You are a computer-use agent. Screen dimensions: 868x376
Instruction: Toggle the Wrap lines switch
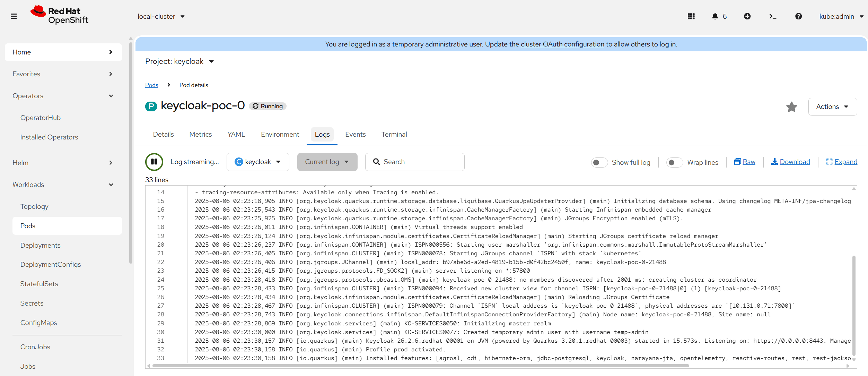click(674, 162)
